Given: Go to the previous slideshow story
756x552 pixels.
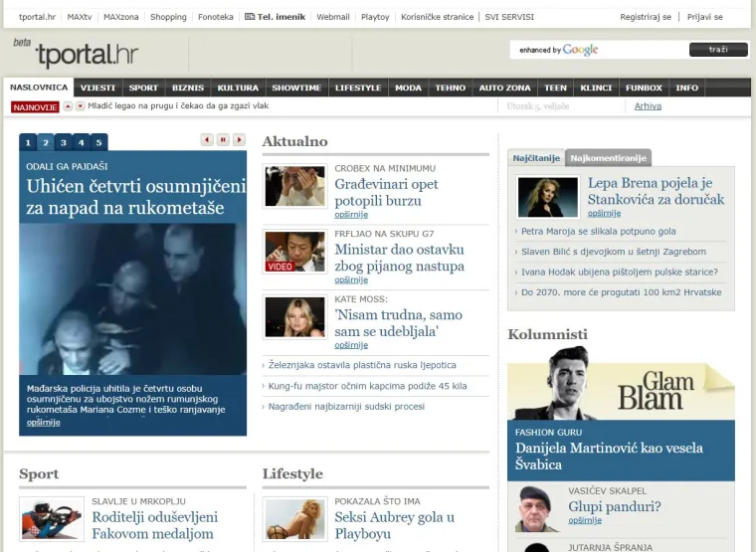Looking at the screenshot, I should pyautogui.click(x=207, y=140).
